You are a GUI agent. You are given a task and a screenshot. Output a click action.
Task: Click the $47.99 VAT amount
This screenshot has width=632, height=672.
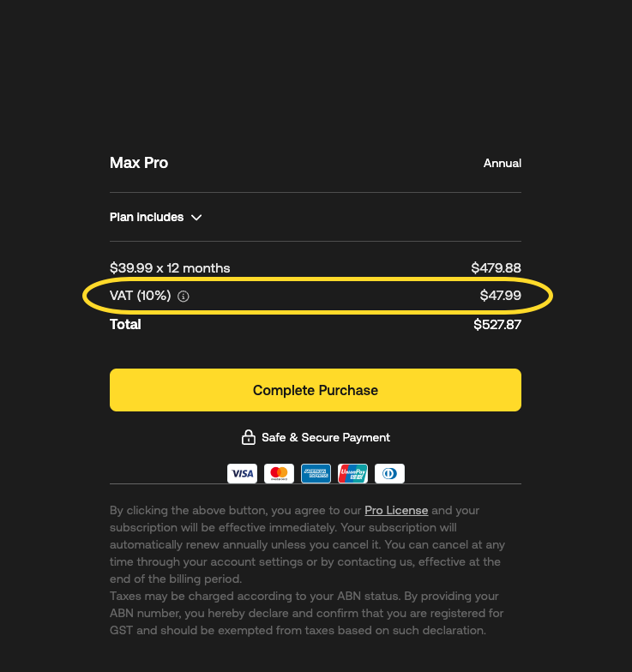pos(501,296)
